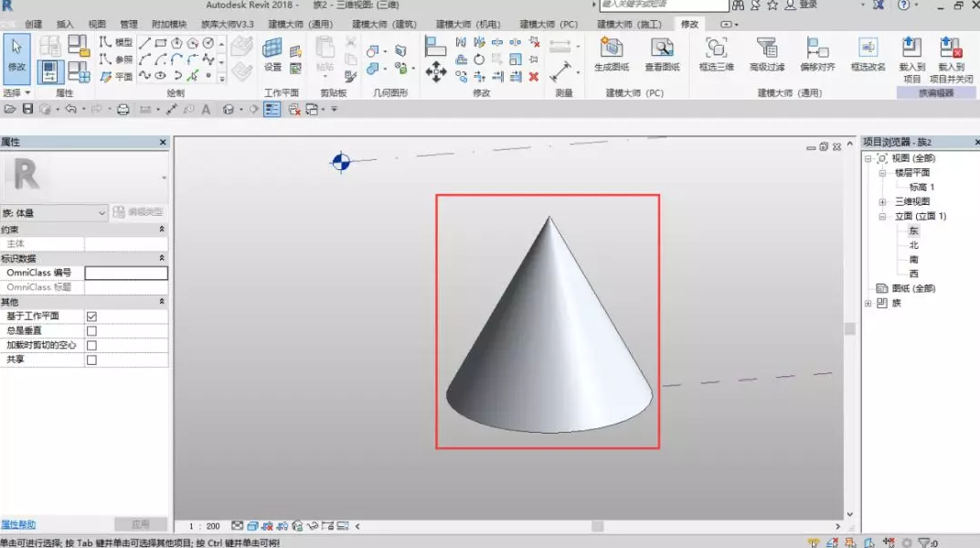Collapse the 约束 properties section
Image resolution: width=980 pixels, height=548 pixels.
coord(162,229)
